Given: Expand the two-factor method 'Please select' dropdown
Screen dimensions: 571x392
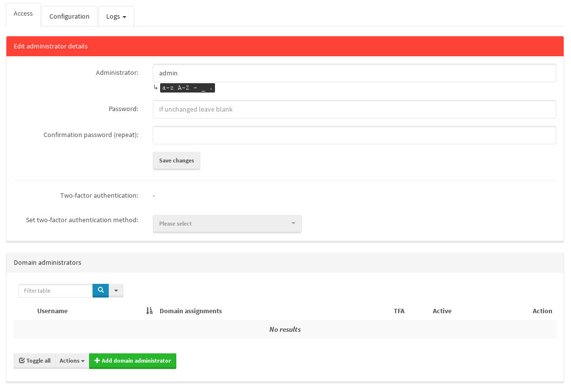Looking at the screenshot, I should (227, 224).
